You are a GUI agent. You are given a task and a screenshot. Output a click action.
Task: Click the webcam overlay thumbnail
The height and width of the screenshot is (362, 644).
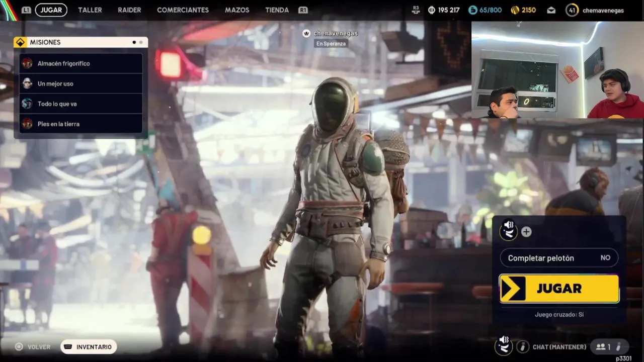click(557, 69)
